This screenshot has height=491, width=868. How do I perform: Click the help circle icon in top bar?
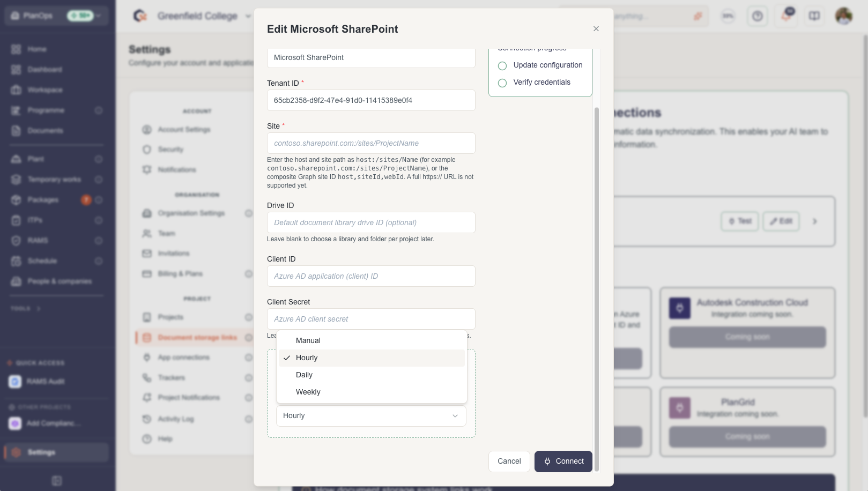coord(757,16)
